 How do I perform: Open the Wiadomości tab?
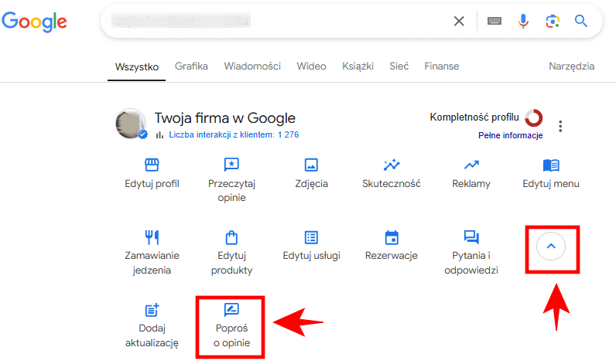[252, 66]
